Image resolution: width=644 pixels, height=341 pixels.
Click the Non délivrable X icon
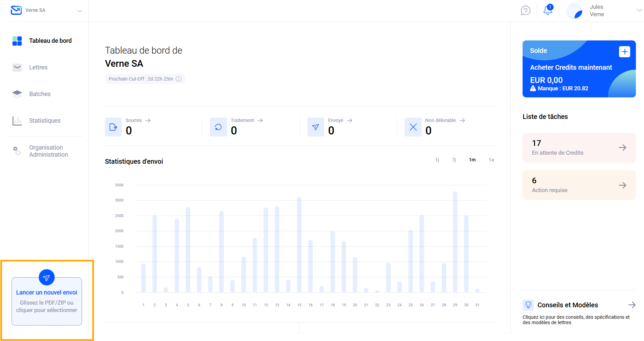point(413,127)
